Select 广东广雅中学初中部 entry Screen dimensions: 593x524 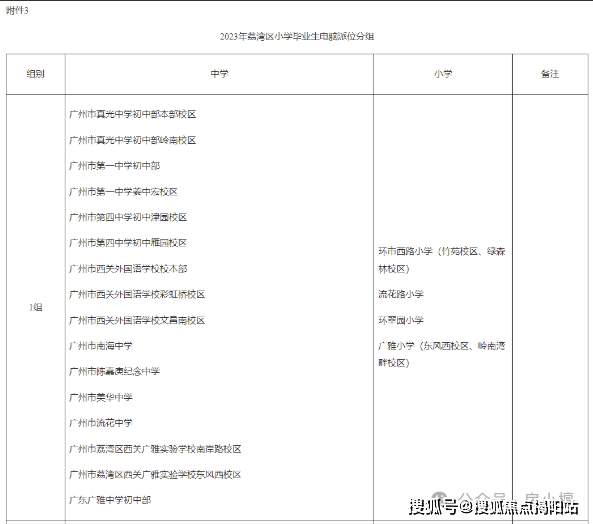coord(110,500)
